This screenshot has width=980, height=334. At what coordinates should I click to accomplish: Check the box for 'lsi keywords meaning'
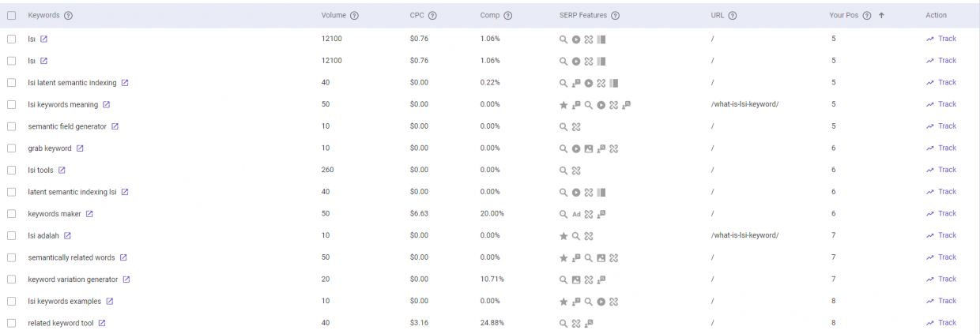[11, 104]
